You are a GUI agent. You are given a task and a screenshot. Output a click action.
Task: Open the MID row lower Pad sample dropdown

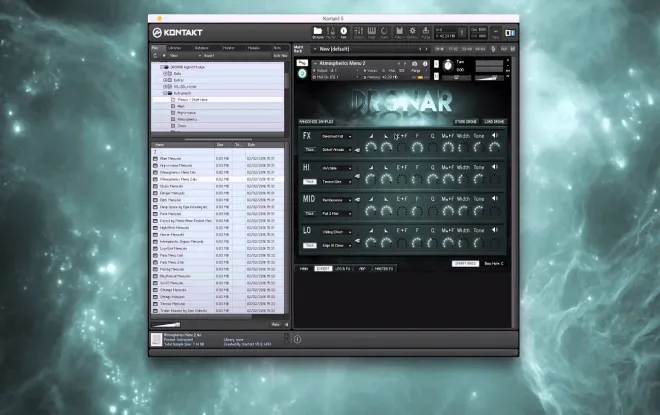336,214
